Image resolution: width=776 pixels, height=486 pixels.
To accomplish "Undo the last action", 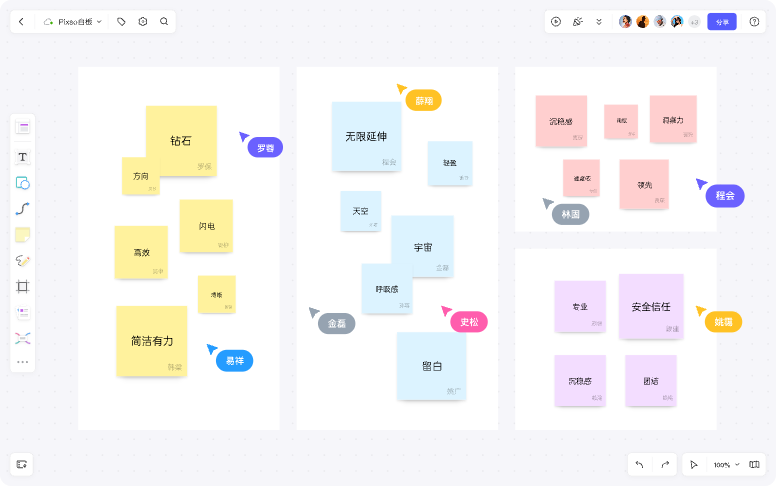I will pos(640,465).
